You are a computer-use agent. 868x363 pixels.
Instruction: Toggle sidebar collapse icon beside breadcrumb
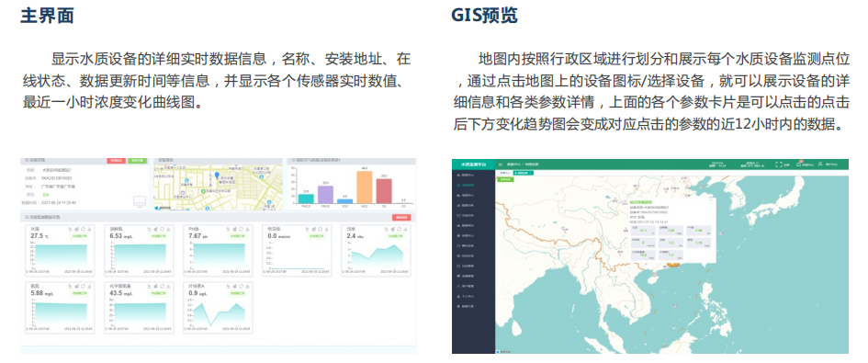[x=501, y=164]
